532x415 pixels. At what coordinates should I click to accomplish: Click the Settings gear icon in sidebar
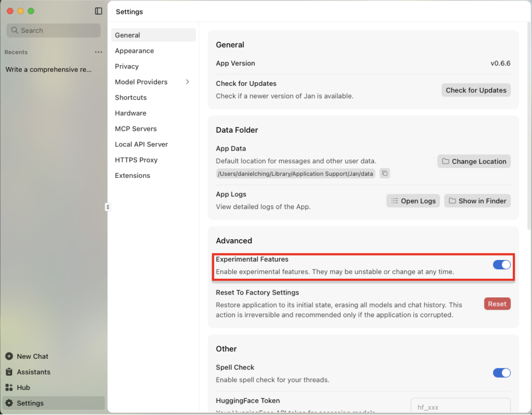coord(10,403)
